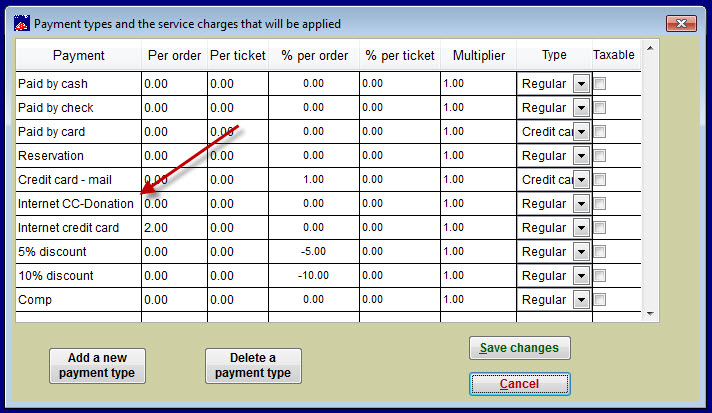Open Type dropdown for Comp
The width and height of the screenshot is (712, 413).
pos(581,300)
